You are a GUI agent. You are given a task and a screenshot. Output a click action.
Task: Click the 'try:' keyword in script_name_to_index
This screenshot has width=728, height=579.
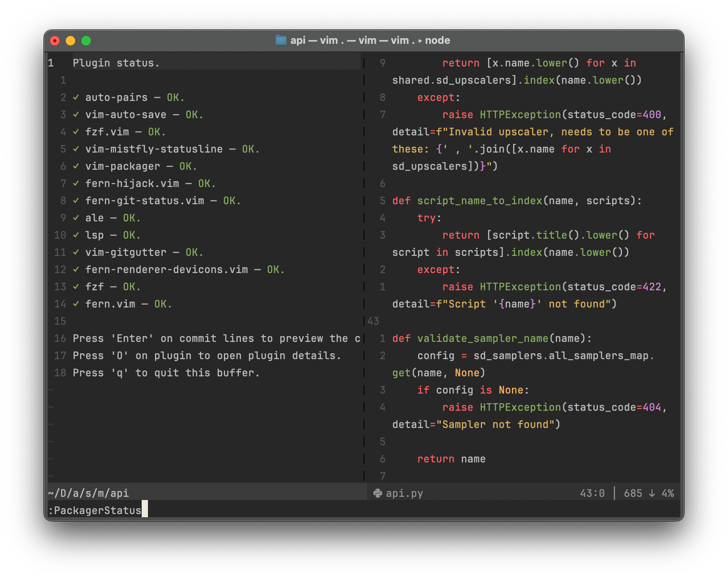coord(430,218)
